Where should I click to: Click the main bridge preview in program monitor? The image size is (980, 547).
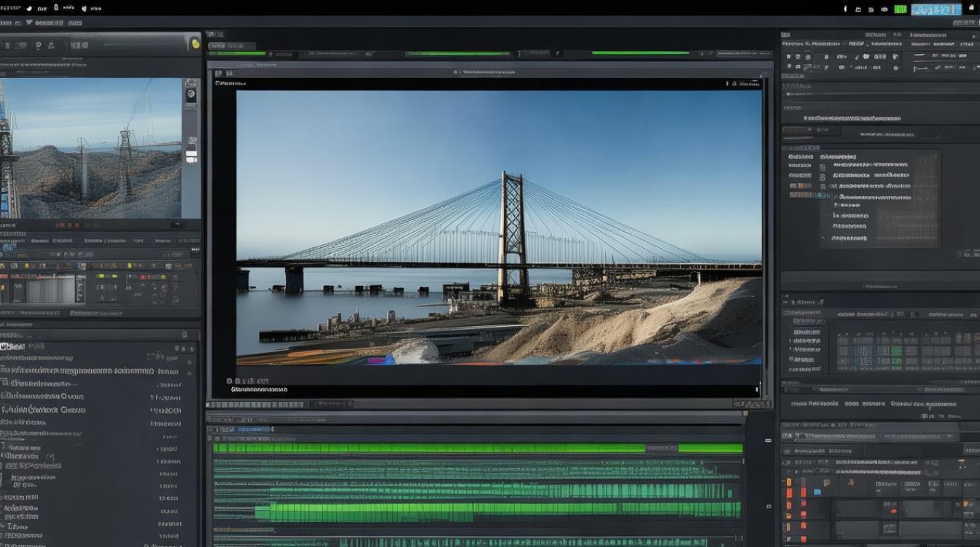point(499,226)
